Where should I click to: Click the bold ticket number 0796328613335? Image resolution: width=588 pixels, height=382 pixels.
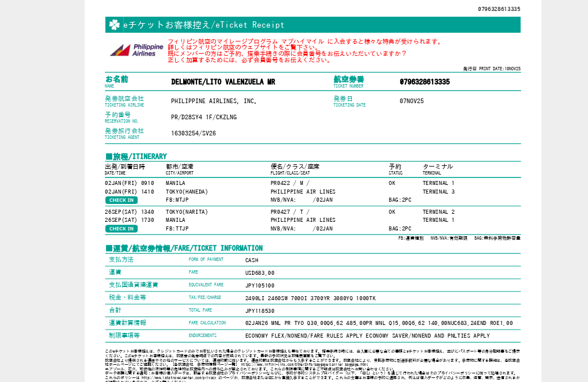pos(424,82)
